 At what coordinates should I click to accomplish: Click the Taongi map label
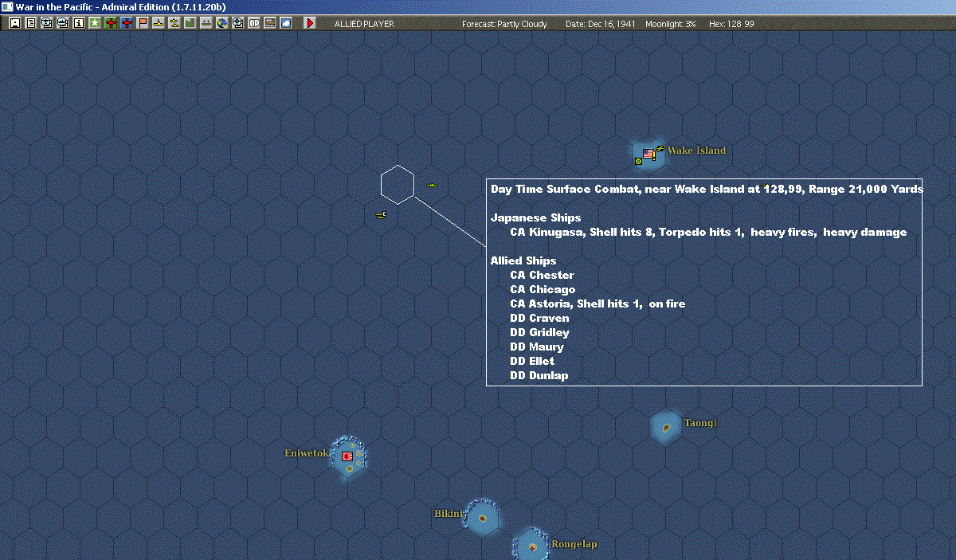pyautogui.click(x=700, y=423)
